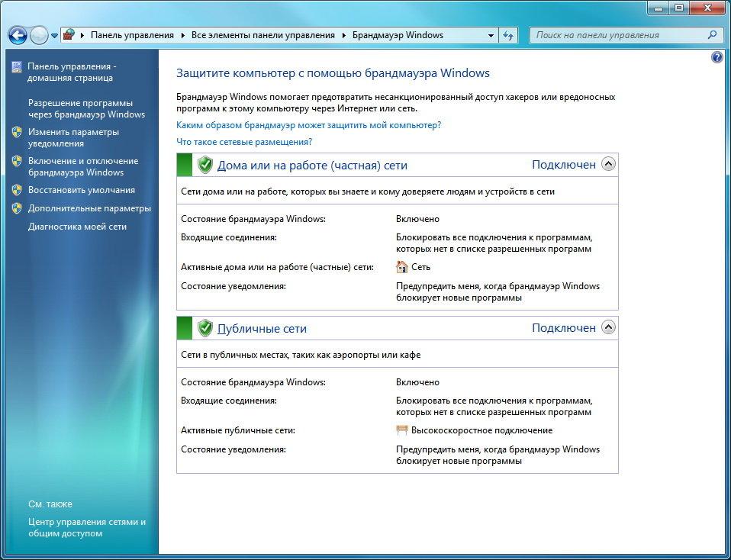Click См. также label in sidebar
This screenshot has height=560, width=731.
(x=50, y=504)
